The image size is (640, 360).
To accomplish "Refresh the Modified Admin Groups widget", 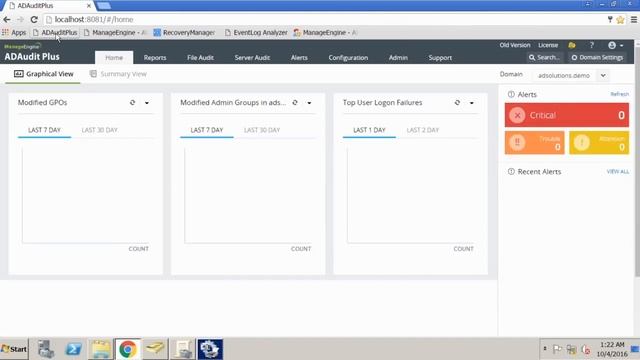I will click(x=295, y=102).
